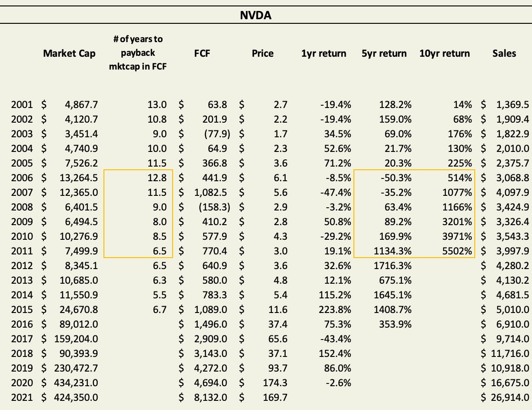Select 1yr return 34.5%

337,134
